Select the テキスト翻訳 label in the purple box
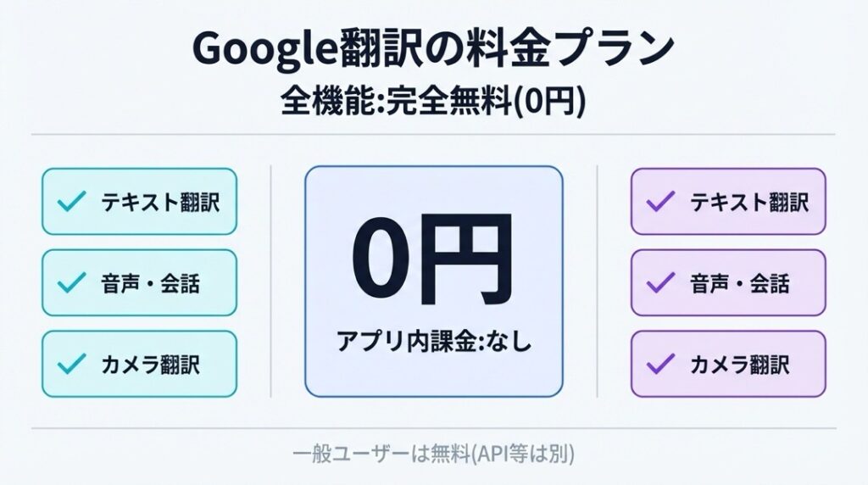This screenshot has width=868, height=485. point(748,202)
